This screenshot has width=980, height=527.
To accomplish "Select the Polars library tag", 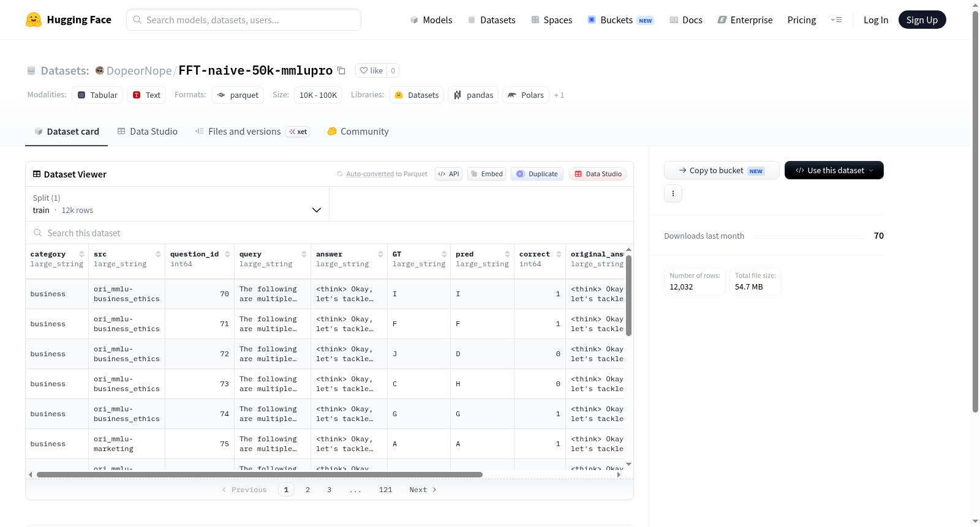I will coord(526,95).
